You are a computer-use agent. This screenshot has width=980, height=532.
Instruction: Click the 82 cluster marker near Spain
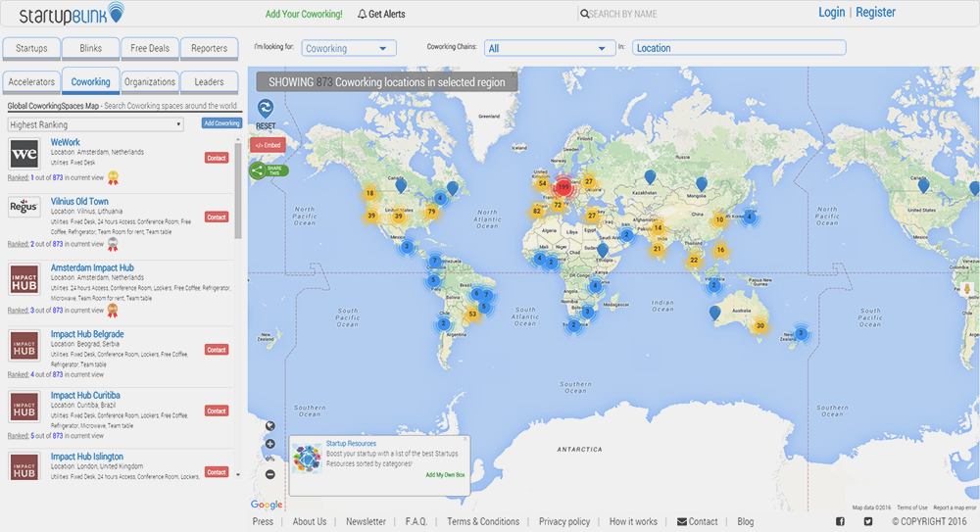(x=536, y=212)
